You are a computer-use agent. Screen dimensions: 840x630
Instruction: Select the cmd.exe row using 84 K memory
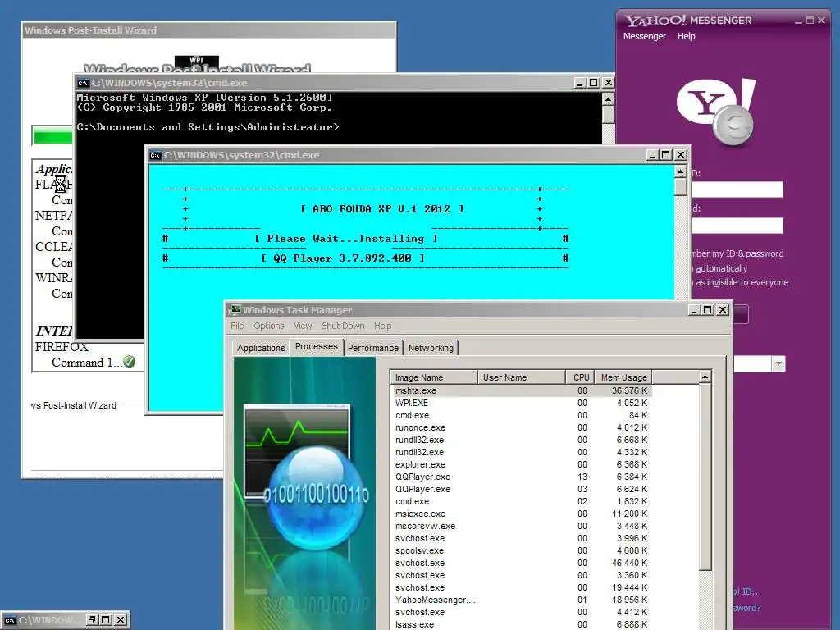click(521, 415)
